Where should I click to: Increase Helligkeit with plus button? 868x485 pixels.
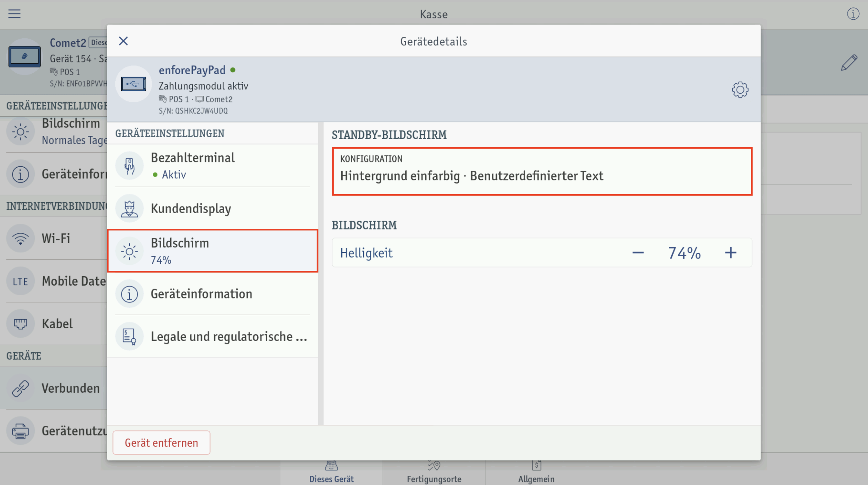tap(731, 252)
